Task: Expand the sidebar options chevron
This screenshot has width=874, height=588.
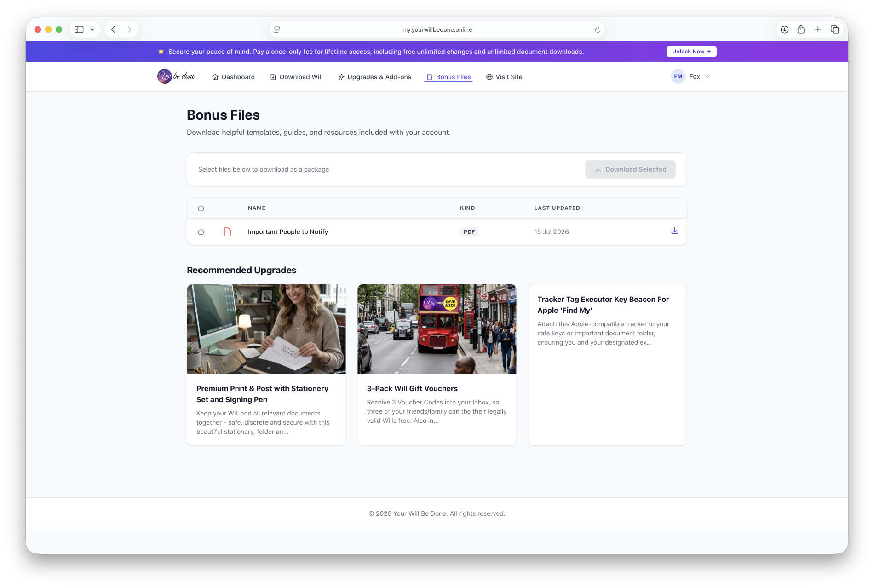Action: pos(92,29)
